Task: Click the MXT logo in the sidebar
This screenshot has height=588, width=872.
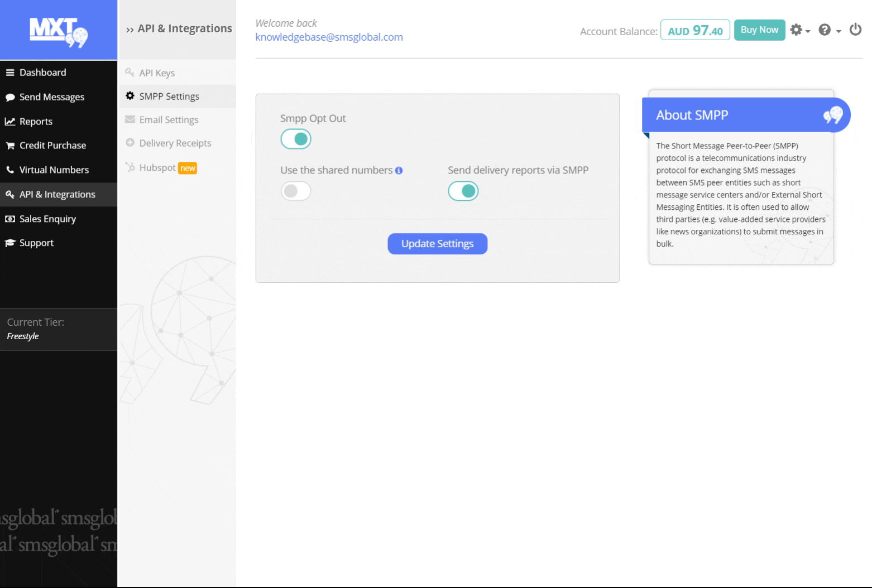Action: point(59,32)
